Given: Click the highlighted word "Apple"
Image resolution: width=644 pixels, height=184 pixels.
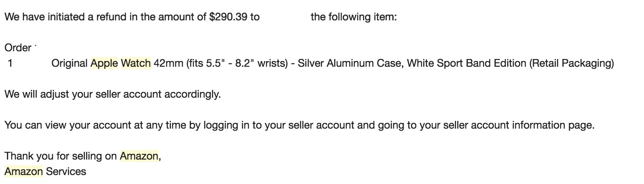Looking at the screenshot, I should coord(104,64).
